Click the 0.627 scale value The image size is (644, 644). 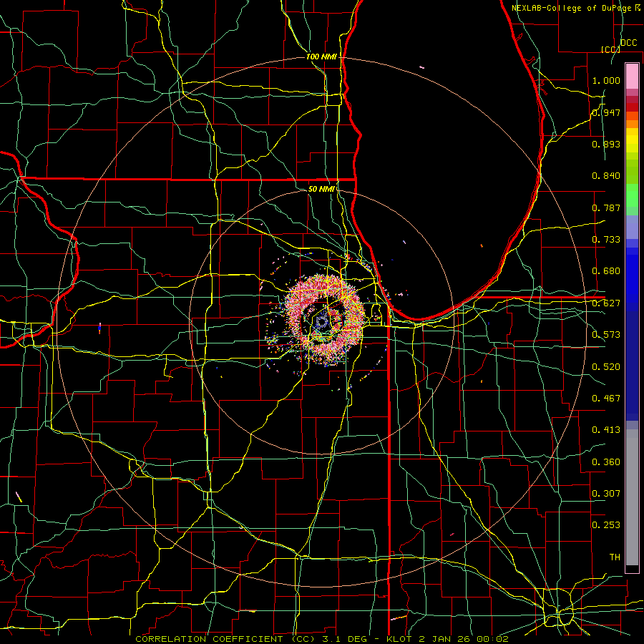(606, 303)
